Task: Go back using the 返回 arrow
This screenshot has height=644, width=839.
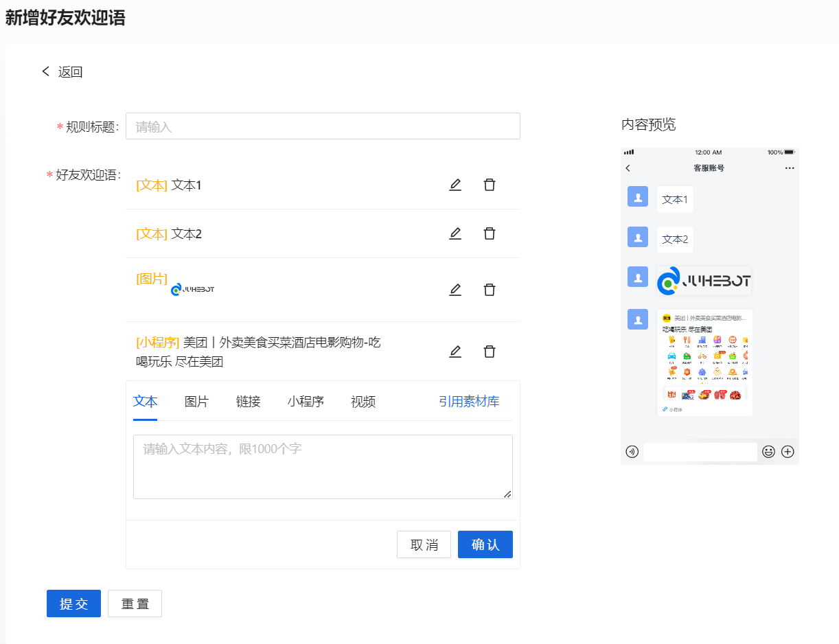Action: pyautogui.click(x=62, y=72)
